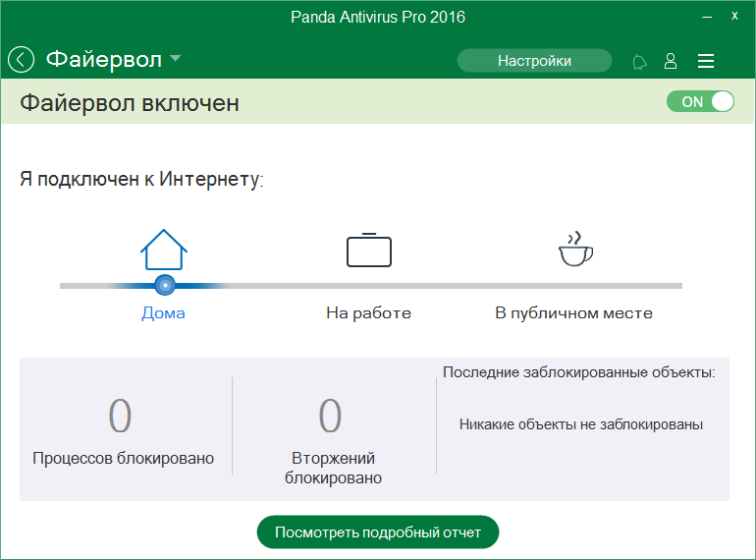
Task: Click Посмотреть подробный отчет button
Action: [378, 532]
